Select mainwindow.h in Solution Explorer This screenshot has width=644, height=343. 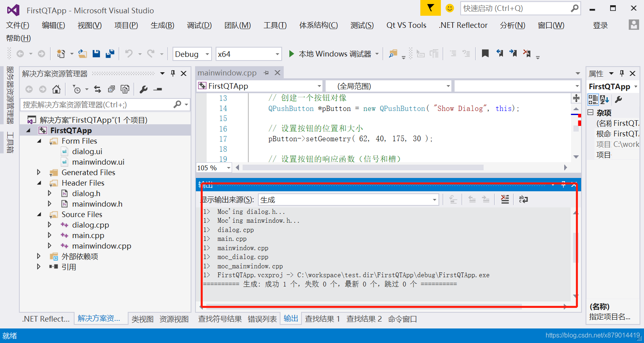(x=97, y=204)
